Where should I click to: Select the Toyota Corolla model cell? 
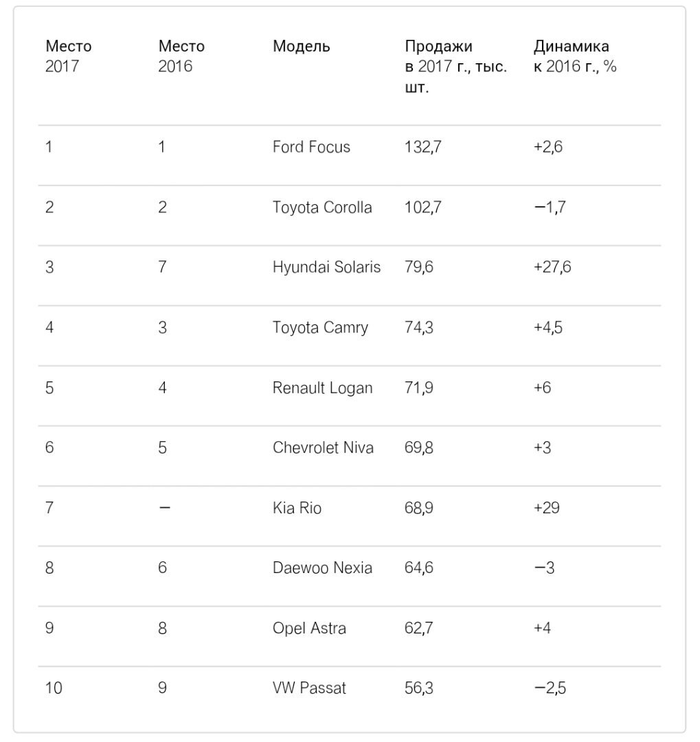(322, 207)
